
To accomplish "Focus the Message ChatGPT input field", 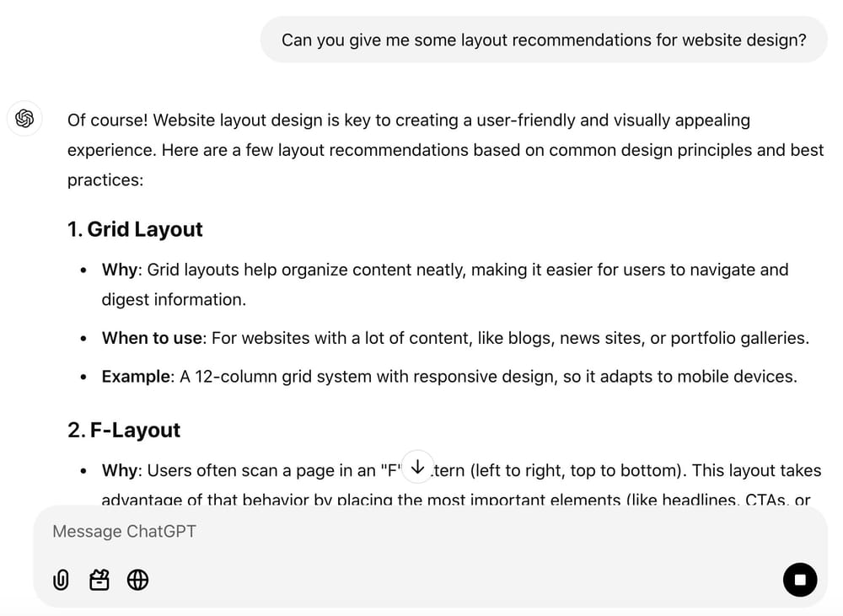I will [337, 531].
